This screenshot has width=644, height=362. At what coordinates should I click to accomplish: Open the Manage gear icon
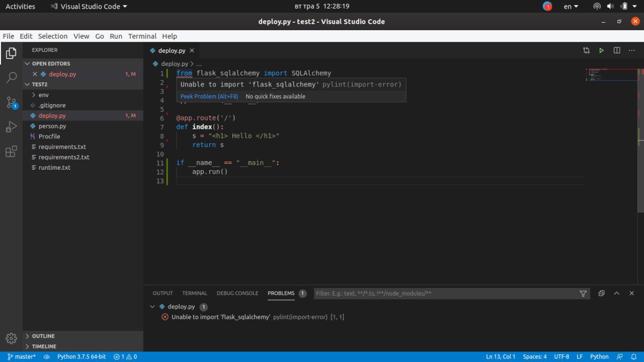tap(11, 338)
